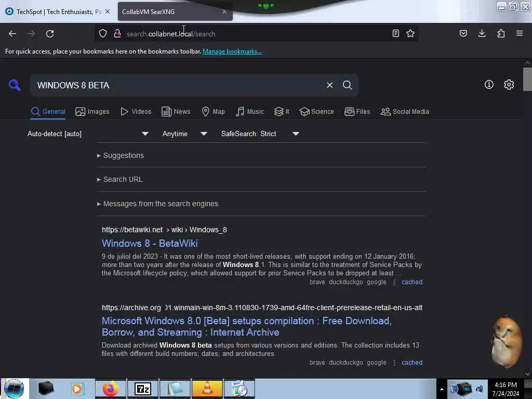The height and width of the screenshot is (399, 532).
Task: Click the padlock site security icon
Action: coord(117,33)
